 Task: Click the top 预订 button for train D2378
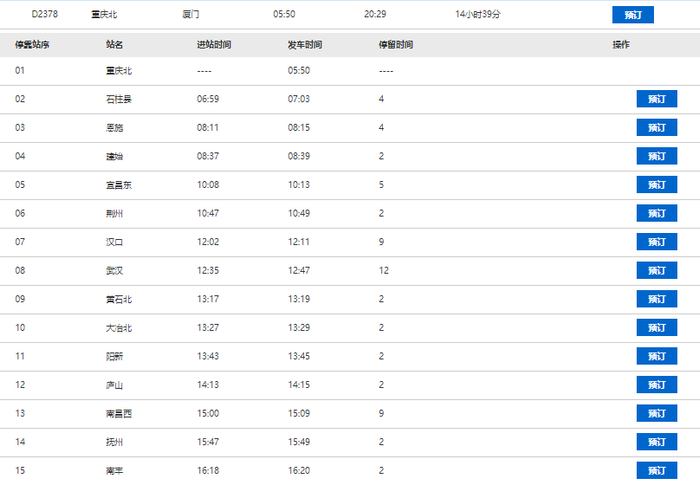coord(632,15)
